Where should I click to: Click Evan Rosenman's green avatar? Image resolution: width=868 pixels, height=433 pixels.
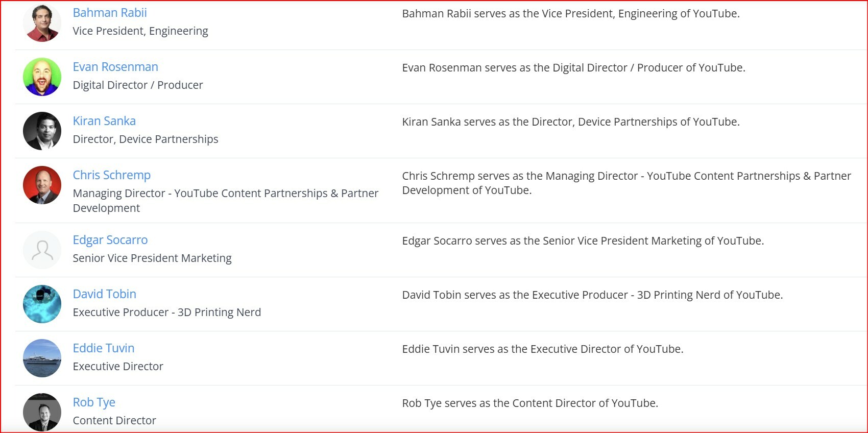coord(42,77)
